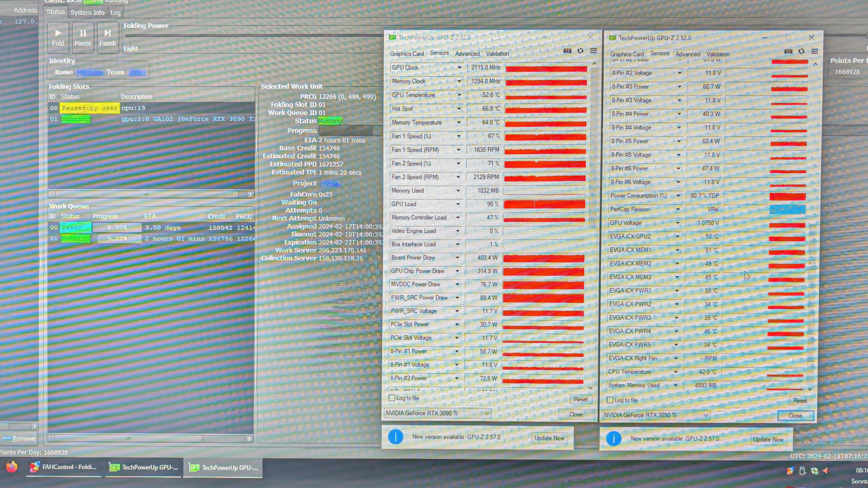Click the Fold play button in FAHControl
868x488 pixels.
coord(58,38)
